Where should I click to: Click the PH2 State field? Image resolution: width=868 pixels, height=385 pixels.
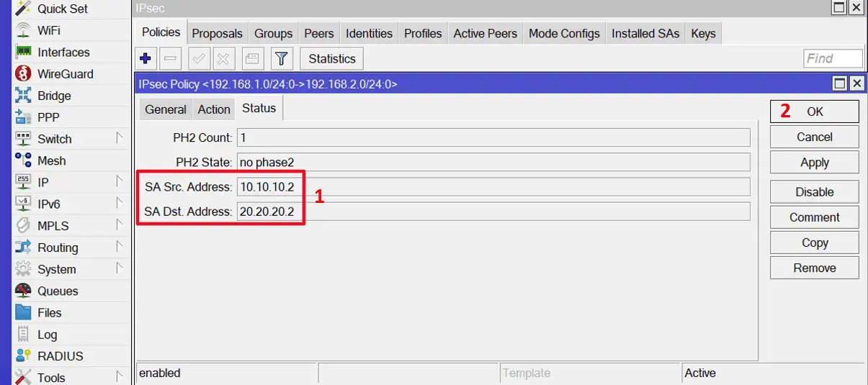(493, 162)
